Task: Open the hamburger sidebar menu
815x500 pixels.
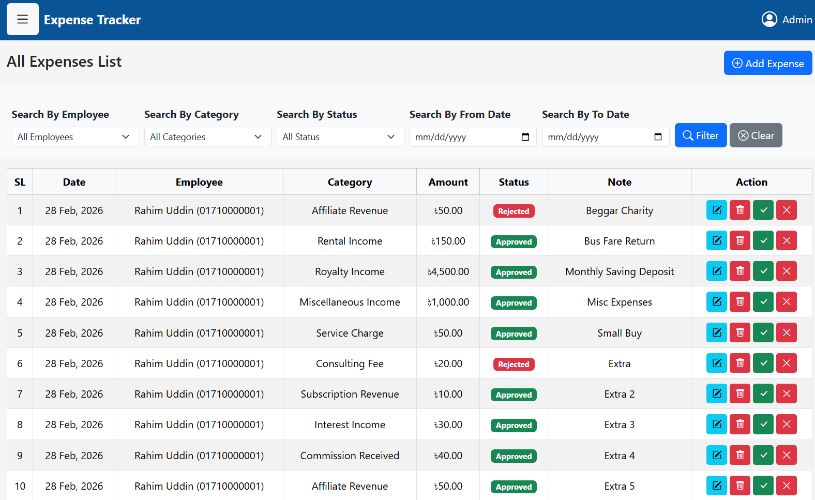Action: [x=22, y=19]
